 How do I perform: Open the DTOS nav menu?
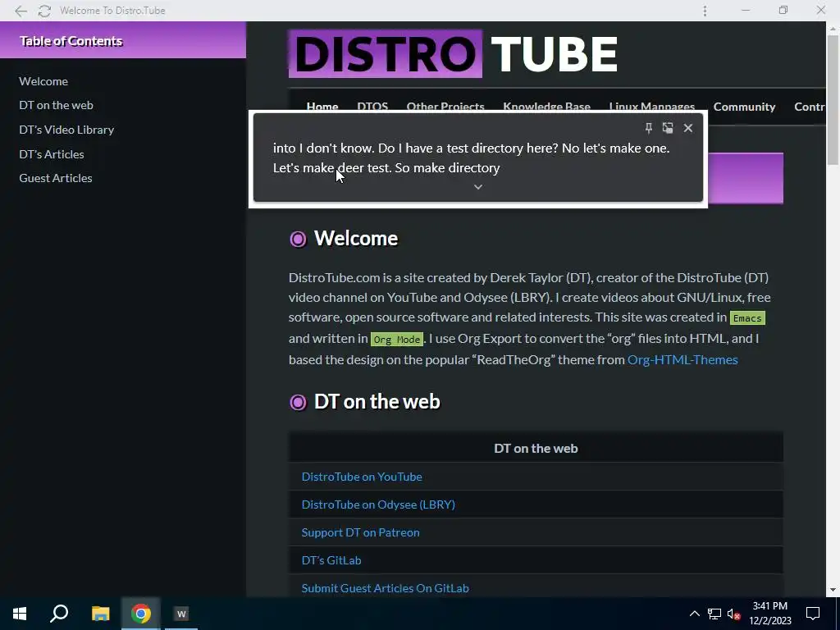tap(372, 107)
